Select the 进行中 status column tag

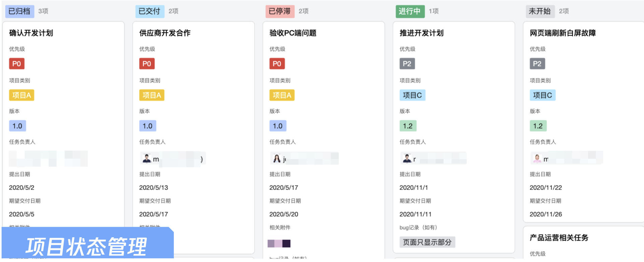coord(409,11)
